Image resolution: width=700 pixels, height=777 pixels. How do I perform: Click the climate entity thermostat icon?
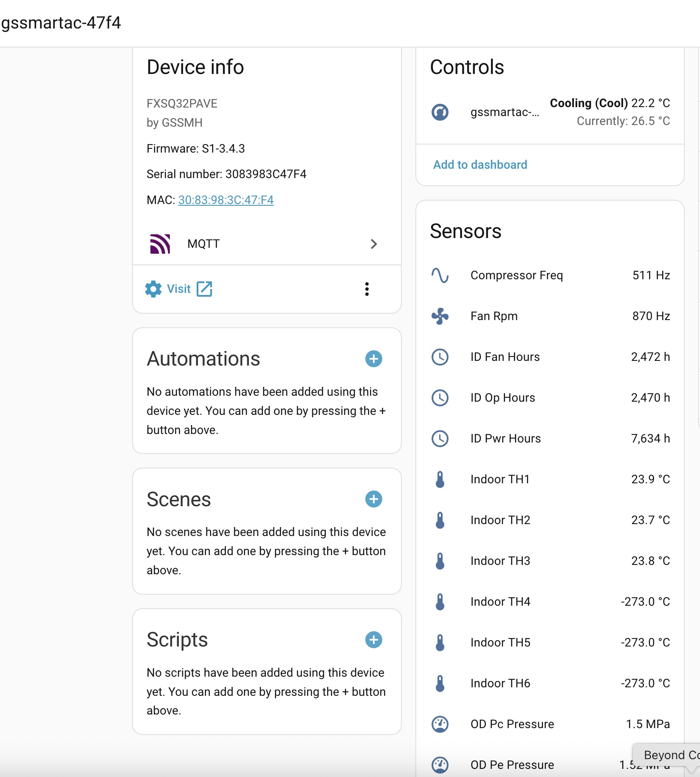pyautogui.click(x=440, y=112)
